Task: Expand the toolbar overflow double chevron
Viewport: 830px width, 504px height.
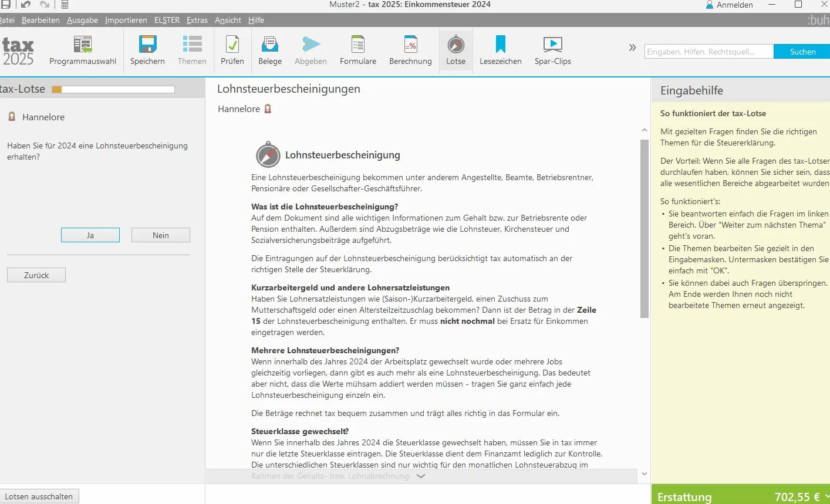Action: pos(632,48)
